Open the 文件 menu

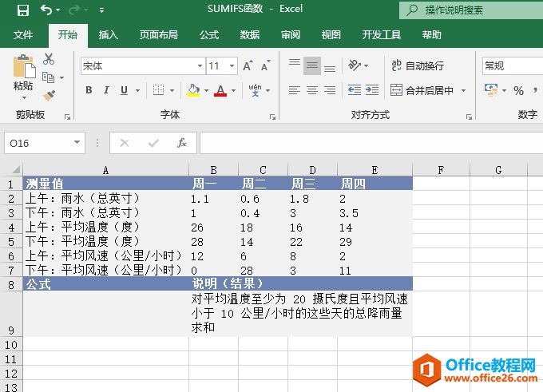coord(23,35)
